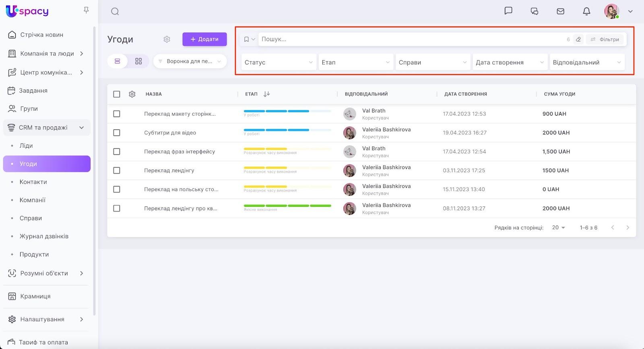The width and height of the screenshot is (644, 349).
Task: Tick checkbox for Переклад лендінгу deal
Action: (117, 171)
